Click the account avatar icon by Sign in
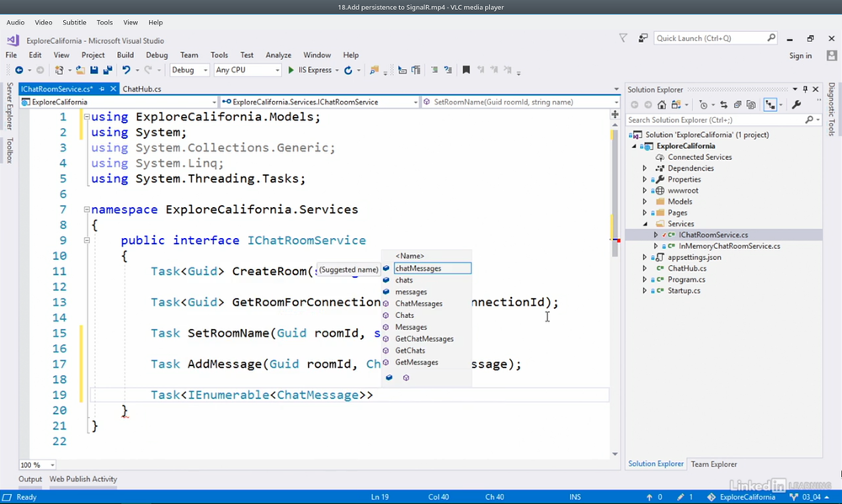 832,56
